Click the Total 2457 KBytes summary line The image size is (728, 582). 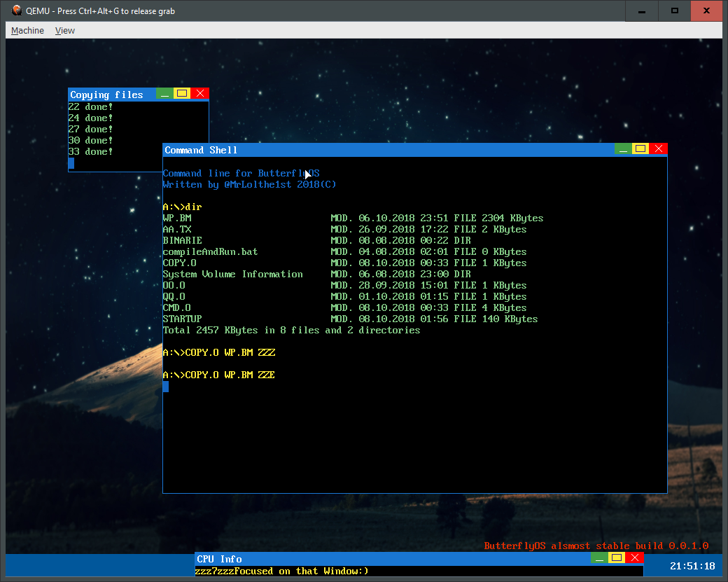[x=292, y=331]
